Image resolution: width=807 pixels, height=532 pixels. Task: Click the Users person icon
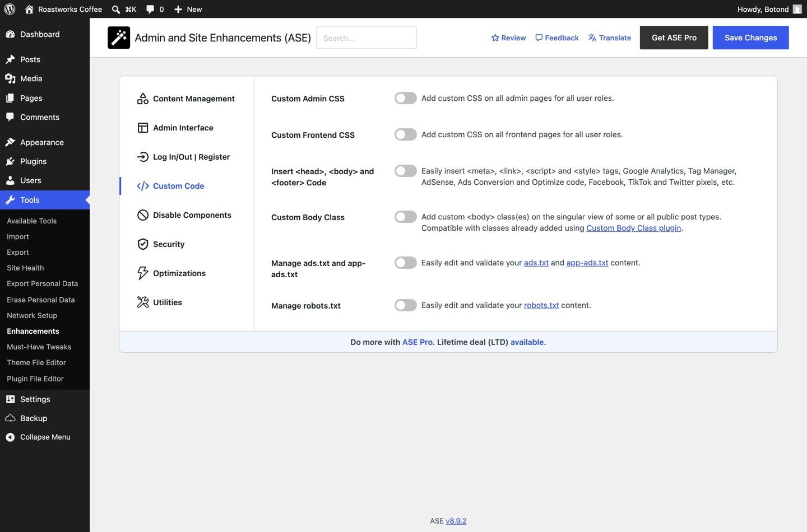coord(10,180)
